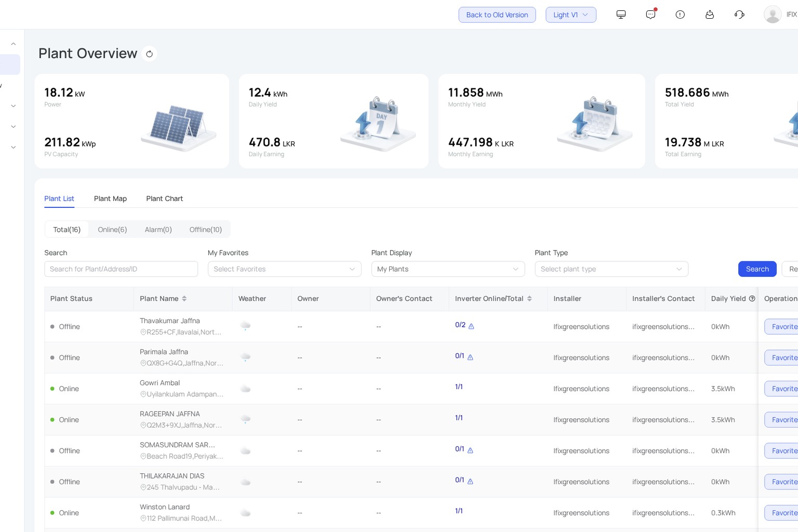Filter plants by Online(6)

[112, 230]
